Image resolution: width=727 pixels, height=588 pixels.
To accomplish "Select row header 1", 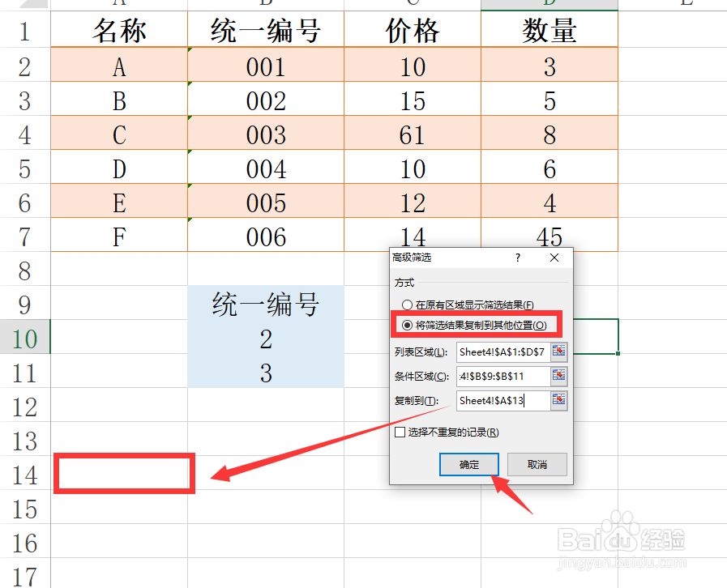I will click(24, 31).
